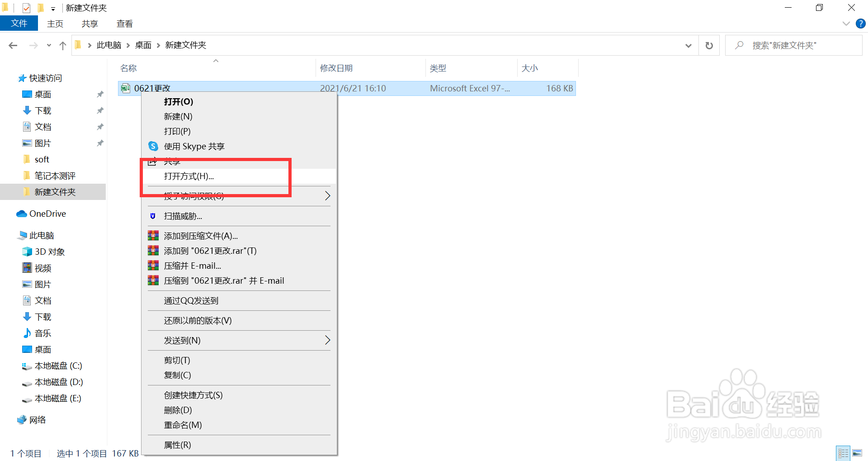The height and width of the screenshot is (461, 868).
Task: Open OneDrive in the navigation pane
Action: [x=47, y=214]
